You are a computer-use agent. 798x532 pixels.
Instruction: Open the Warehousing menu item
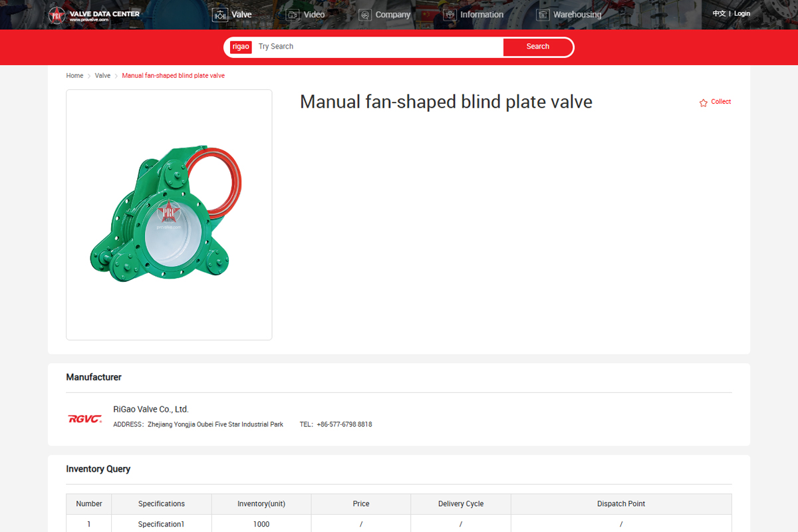tap(577, 15)
